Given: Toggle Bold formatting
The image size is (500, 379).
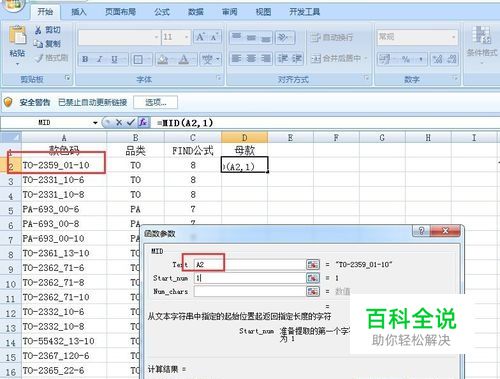Looking at the screenshot, I should [x=85, y=59].
